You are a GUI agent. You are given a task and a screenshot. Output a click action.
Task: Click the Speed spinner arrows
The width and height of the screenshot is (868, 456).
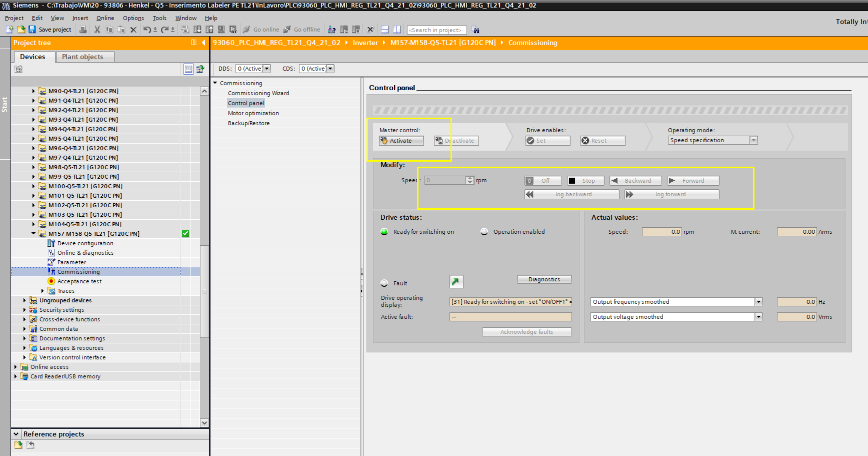coord(470,180)
